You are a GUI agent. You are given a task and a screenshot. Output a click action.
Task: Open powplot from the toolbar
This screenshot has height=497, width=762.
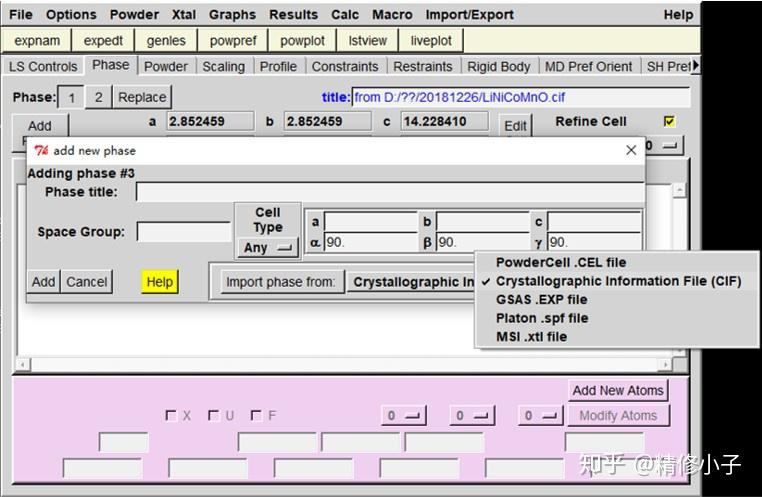tap(302, 40)
